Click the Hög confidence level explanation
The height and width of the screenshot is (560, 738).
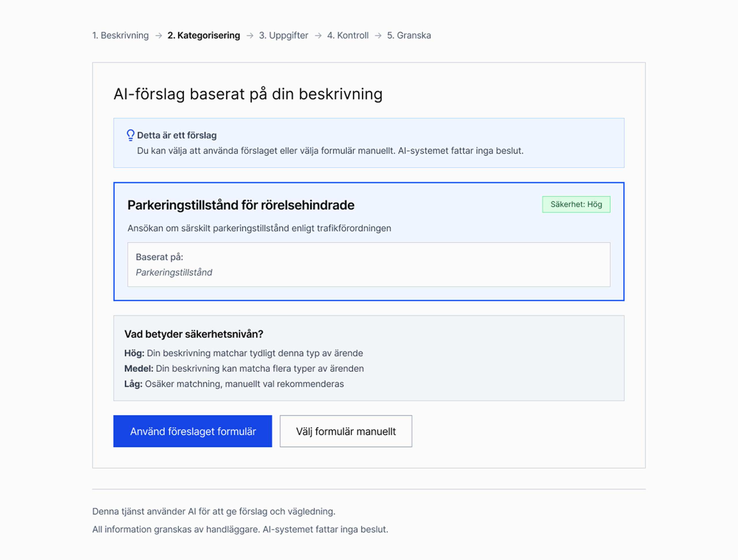243,353
